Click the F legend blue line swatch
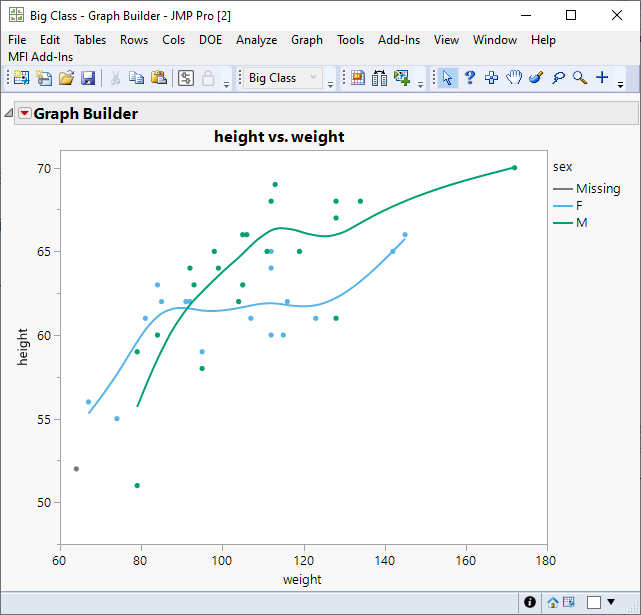 (x=563, y=206)
